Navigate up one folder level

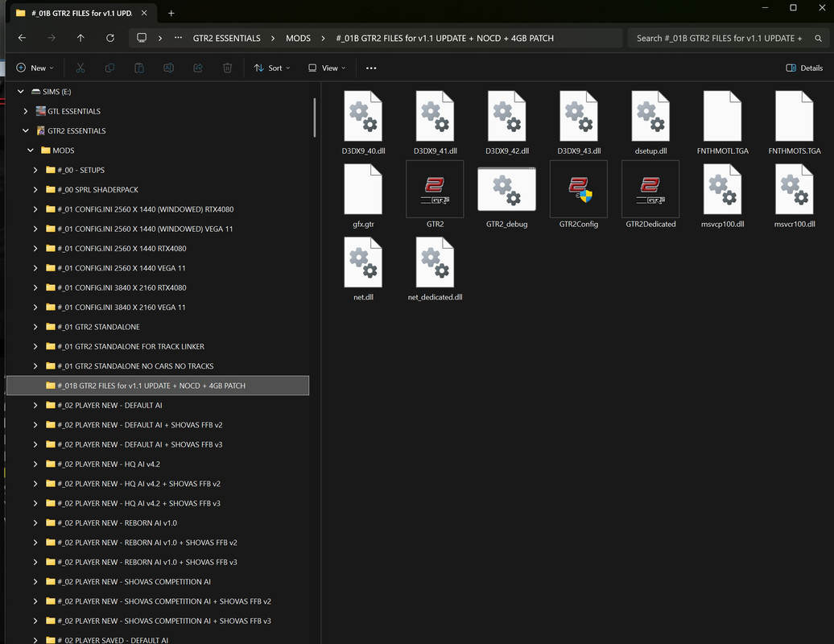click(x=81, y=38)
